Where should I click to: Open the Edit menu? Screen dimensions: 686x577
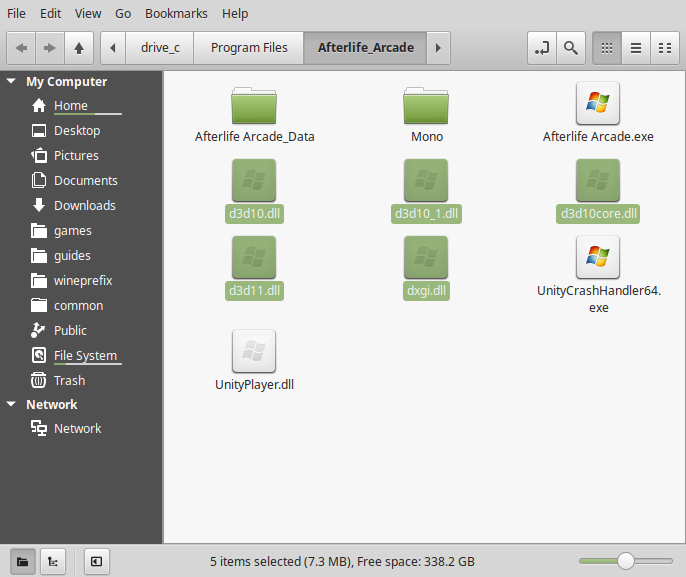tap(50, 14)
